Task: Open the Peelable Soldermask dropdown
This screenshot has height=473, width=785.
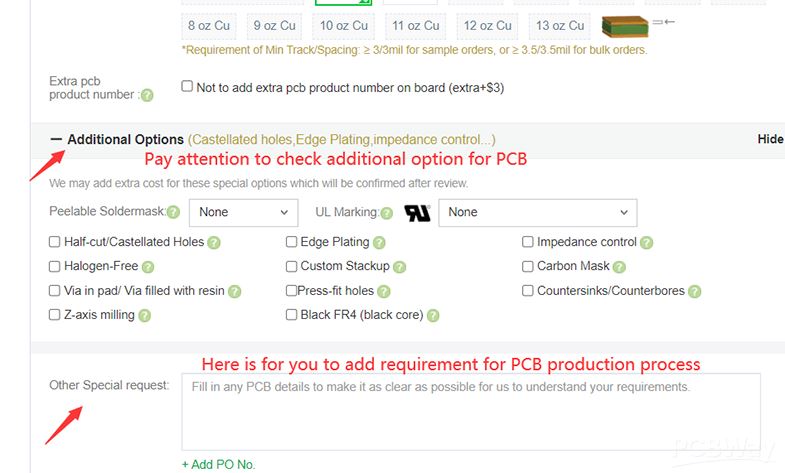Action: (244, 212)
